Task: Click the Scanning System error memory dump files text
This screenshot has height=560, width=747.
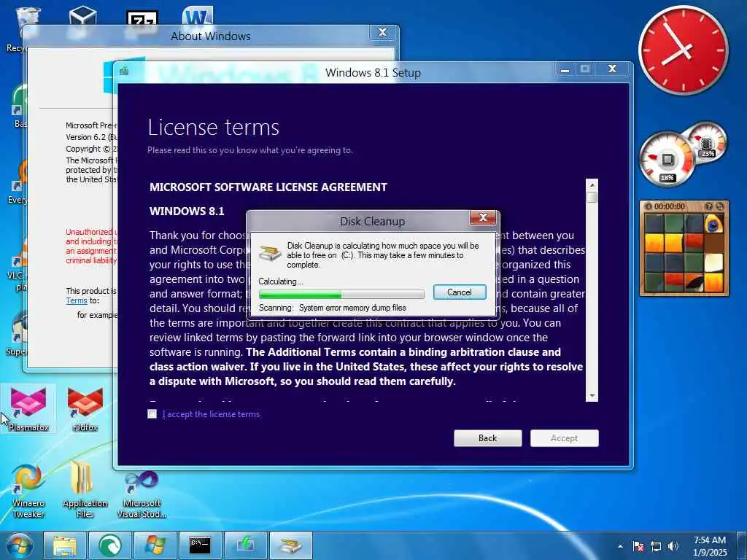Action: pyautogui.click(x=333, y=308)
